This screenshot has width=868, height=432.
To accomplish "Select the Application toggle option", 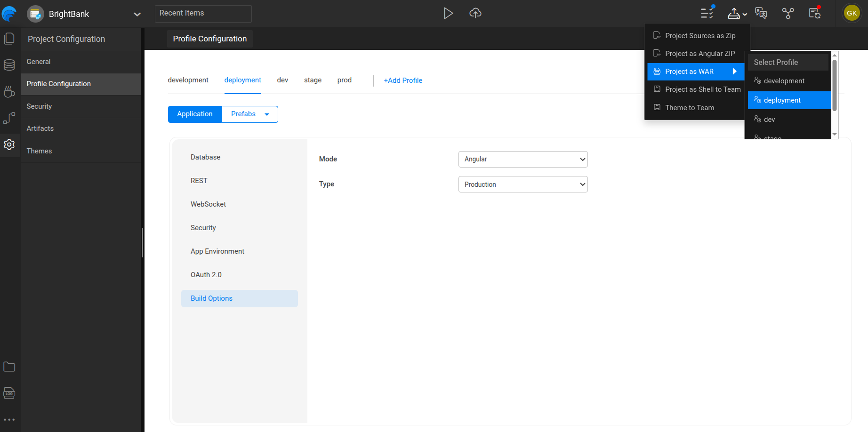I will pyautogui.click(x=194, y=114).
